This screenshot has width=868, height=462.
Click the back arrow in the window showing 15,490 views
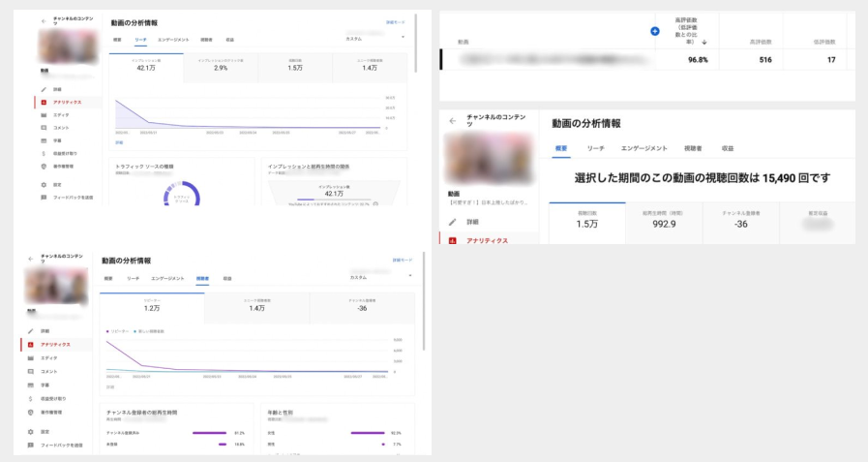click(452, 121)
